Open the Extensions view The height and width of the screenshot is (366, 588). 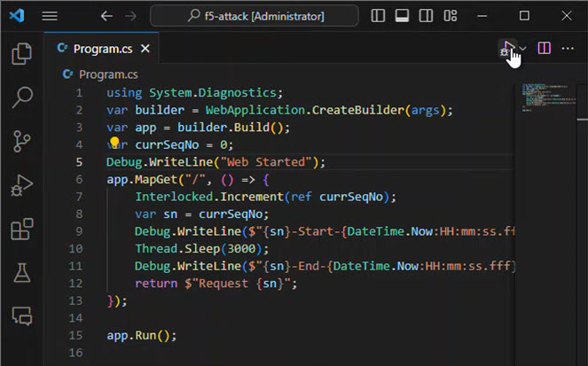pyautogui.click(x=21, y=229)
